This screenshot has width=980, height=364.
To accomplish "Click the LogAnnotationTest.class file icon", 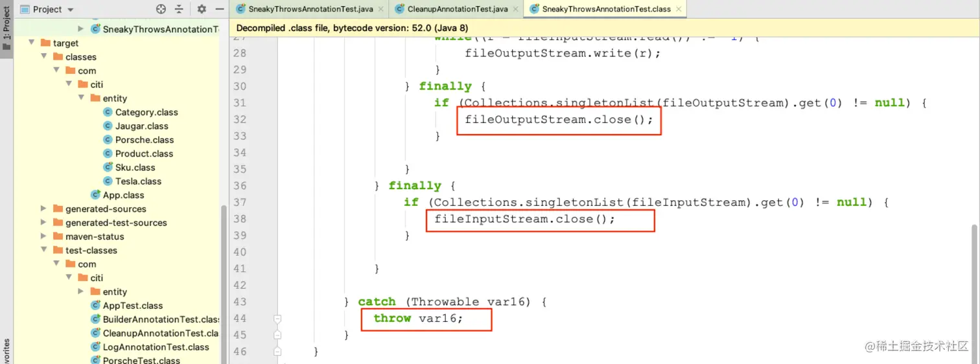I will [x=96, y=347].
